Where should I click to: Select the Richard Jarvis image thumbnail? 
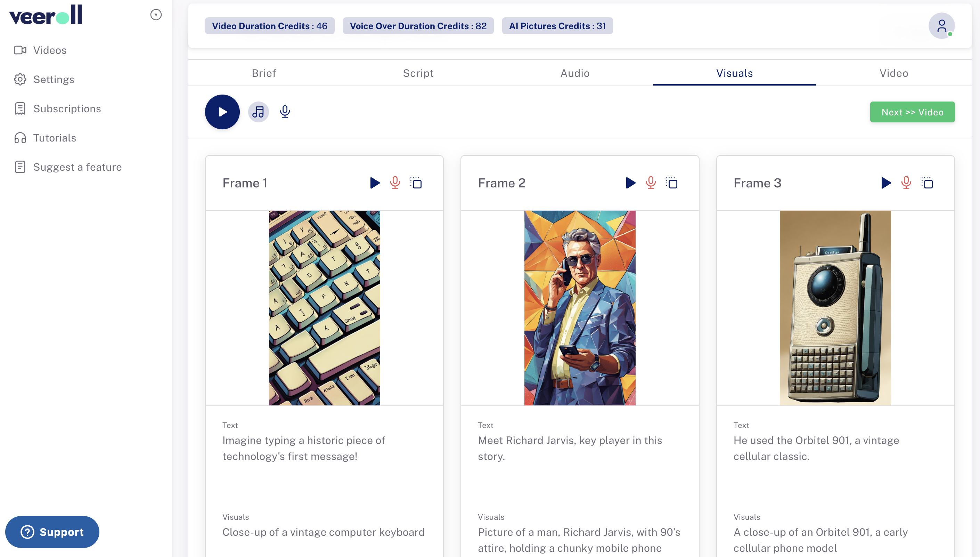(580, 308)
